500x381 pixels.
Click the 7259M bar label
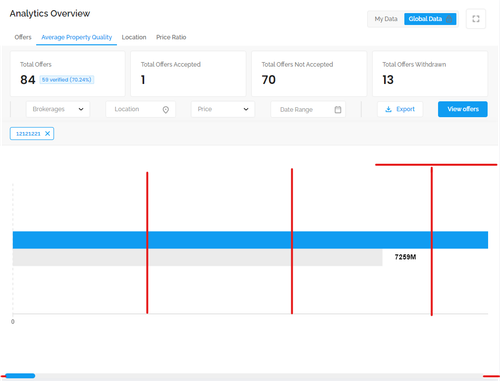point(405,257)
